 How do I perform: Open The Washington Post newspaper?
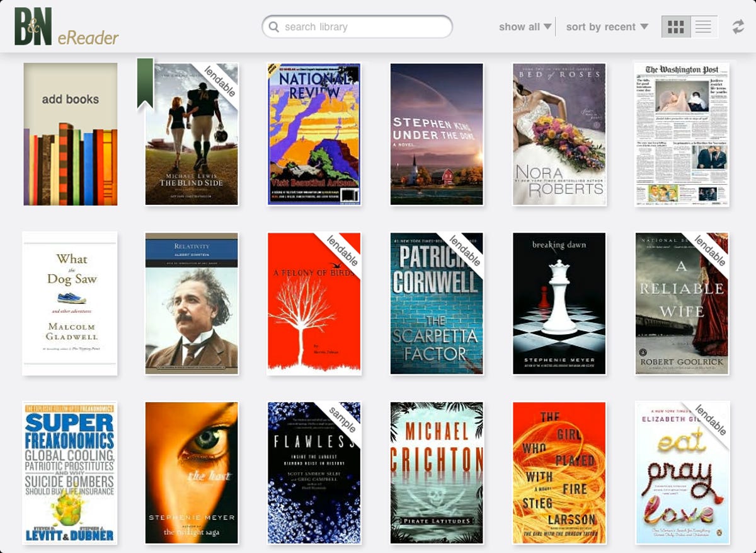681,134
